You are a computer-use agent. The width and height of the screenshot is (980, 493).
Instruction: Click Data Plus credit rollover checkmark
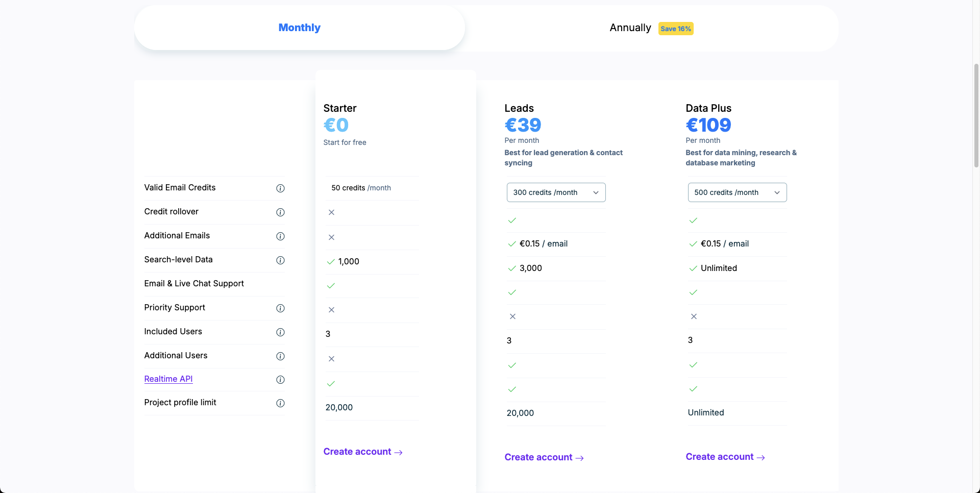click(x=693, y=220)
